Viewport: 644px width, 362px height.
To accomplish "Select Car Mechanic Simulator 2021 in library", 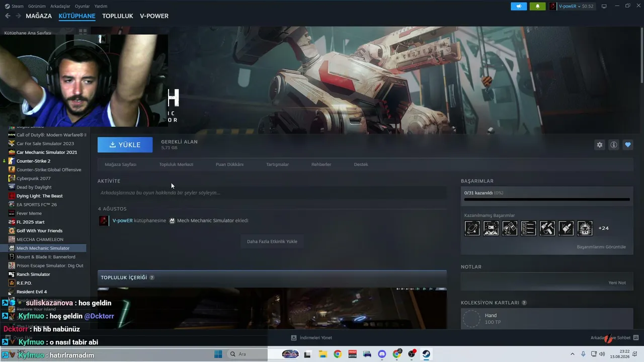I will [x=47, y=152].
